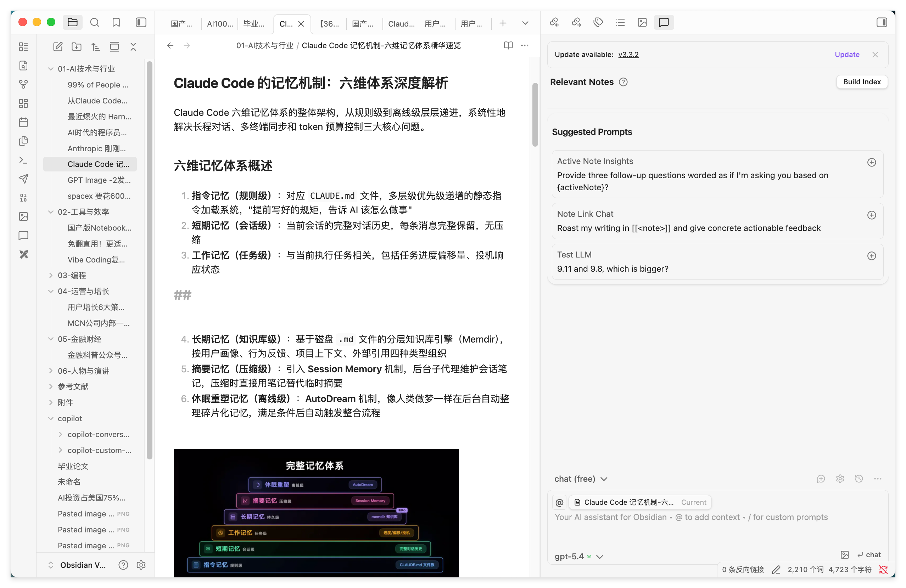Click the @ add context button
The image size is (906, 588).
coord(559,502)
